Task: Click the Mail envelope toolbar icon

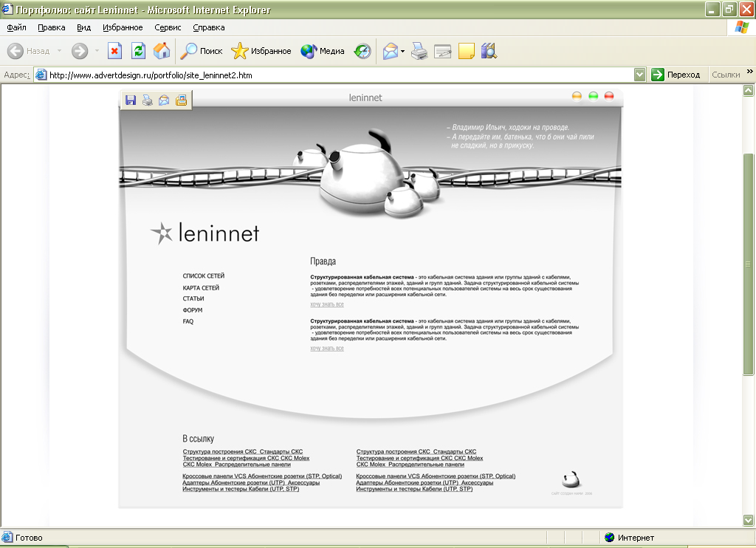Action: click(x=390, y=51)
